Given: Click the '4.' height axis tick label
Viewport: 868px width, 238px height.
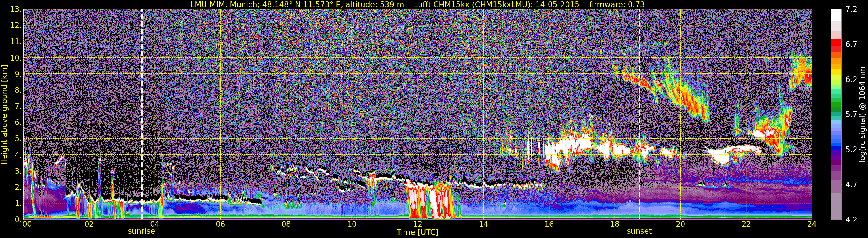Looking at the screenshot, I should [x=18, y=155].
